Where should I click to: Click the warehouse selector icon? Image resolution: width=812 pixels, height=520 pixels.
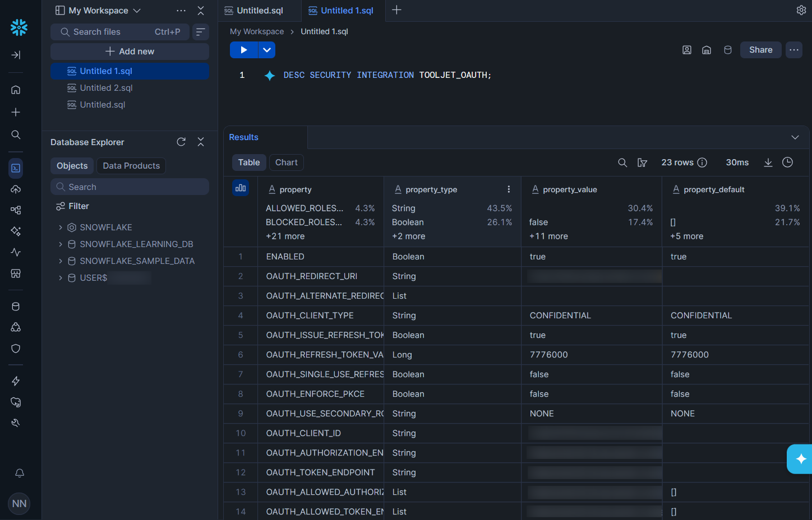[x=707, y=50]
